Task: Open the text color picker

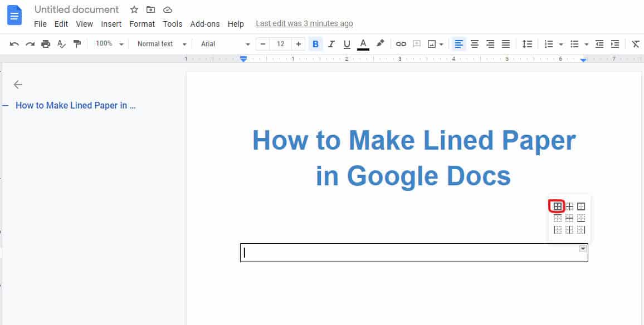Action: [363, 44]
